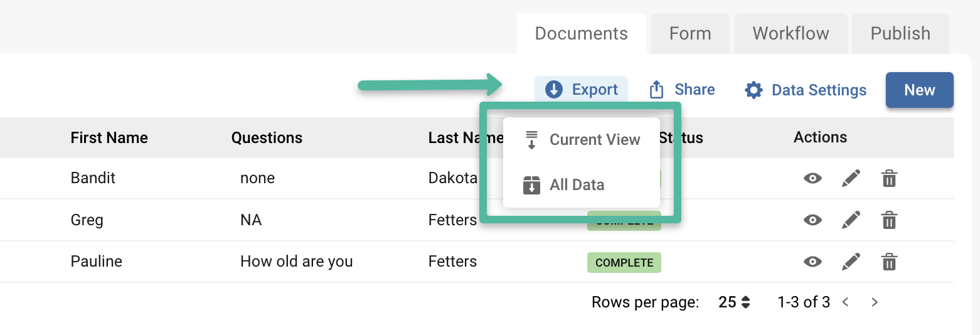Click the Data Settings gear icon
This screenshot has width=980, height=335.
(754, 90)
